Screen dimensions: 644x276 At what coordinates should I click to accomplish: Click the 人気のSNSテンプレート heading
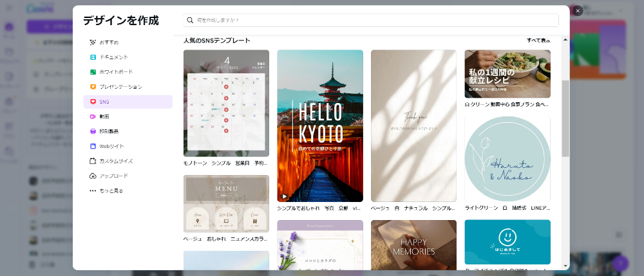pyautogui.click(x=217, y=41)
